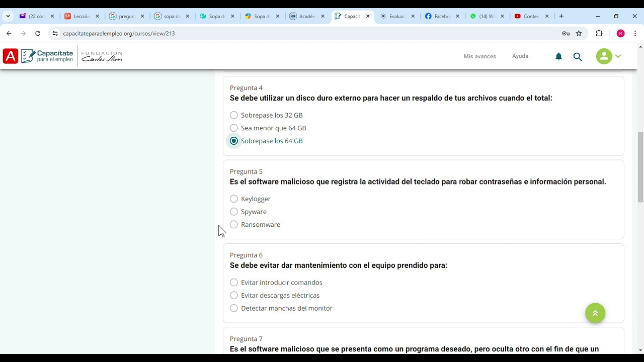The width and height of the screenshot is (644, 362).
Task: Open the password manager key icon
Action: click(x=566, y=33)
